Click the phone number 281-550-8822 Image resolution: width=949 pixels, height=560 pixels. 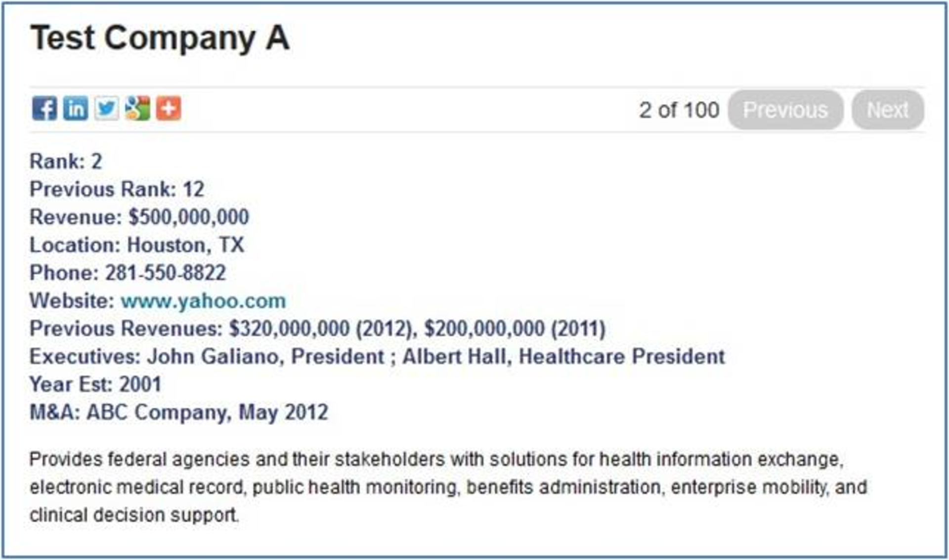[x=165, y=273]
